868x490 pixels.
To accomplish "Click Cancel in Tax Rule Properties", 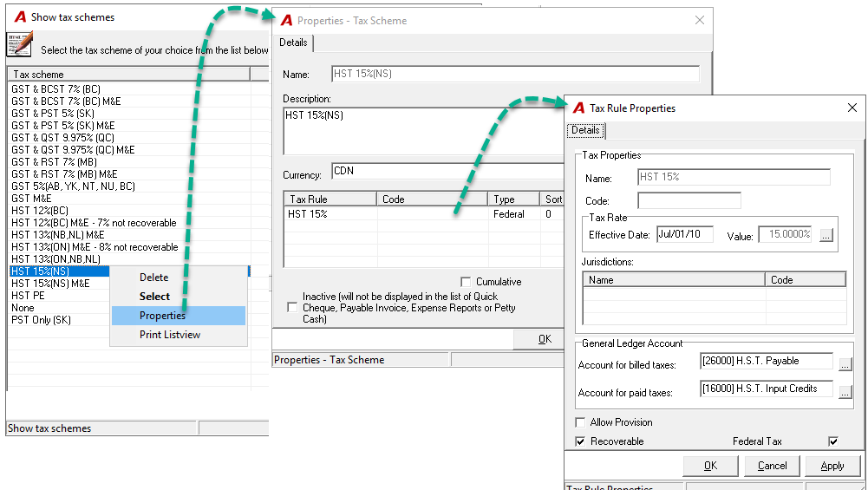I will point(772,466).
